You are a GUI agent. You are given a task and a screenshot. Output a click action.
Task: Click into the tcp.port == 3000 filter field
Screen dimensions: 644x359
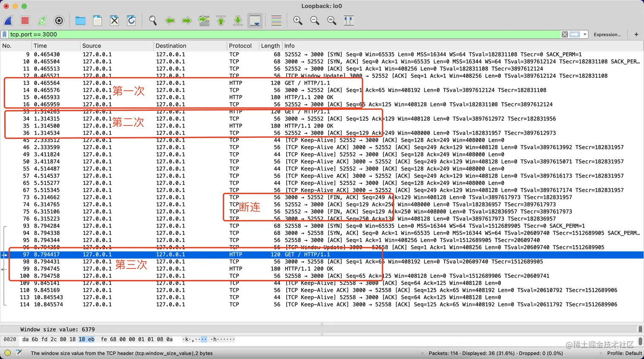pyautogui.click(x=285, y=34)
